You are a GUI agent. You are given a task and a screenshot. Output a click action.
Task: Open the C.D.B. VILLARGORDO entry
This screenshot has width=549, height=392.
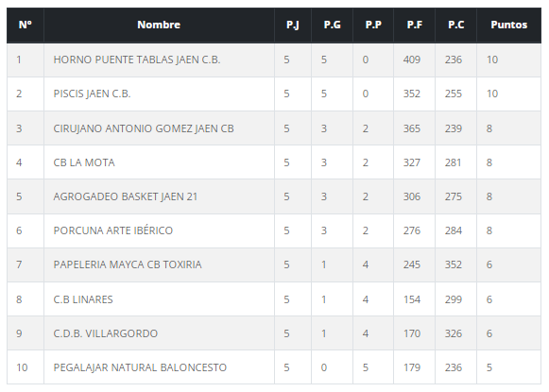pos(106,333)
